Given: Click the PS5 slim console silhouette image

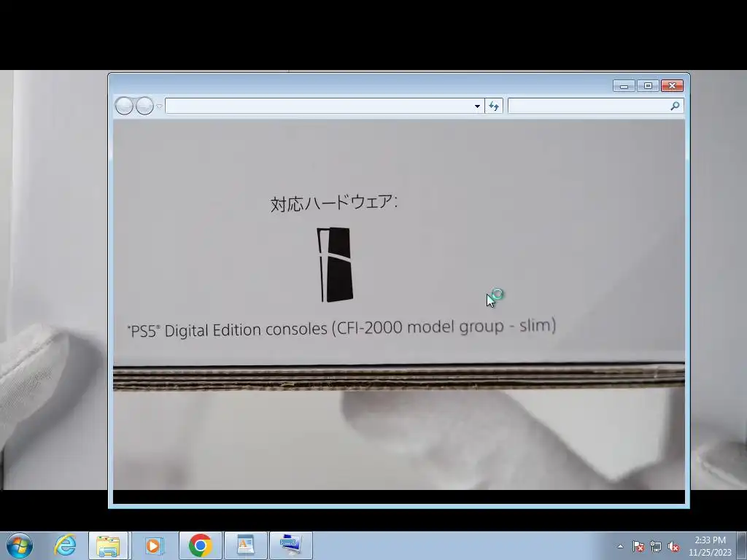Looking at the screenshot, I should tap(335, 265).
